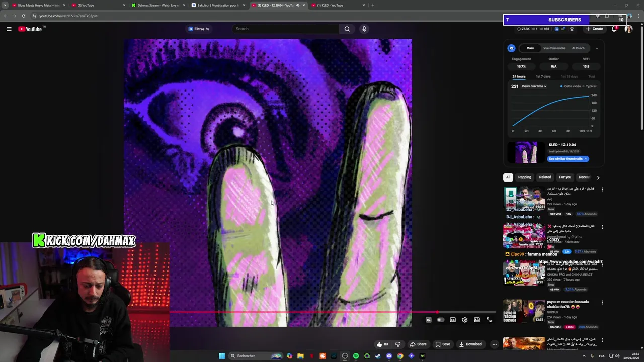Reload the page in browser toolbar
644x362 pixels.
(23, 16)
